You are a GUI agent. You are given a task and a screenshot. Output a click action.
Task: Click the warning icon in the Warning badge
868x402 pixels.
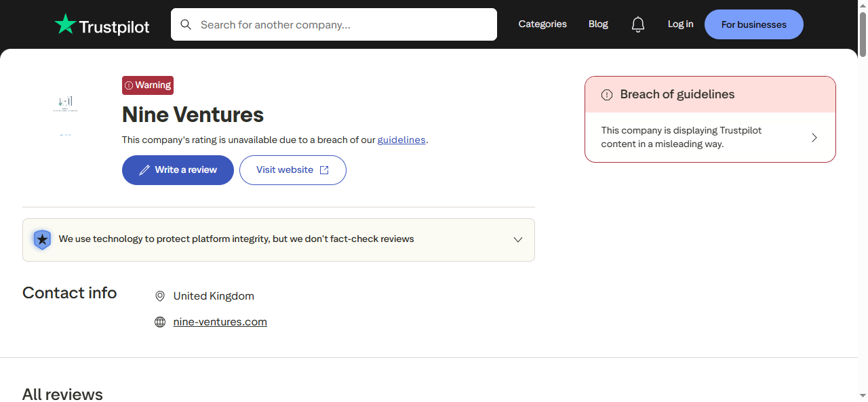pyautogui.click(x=130, y=85)
